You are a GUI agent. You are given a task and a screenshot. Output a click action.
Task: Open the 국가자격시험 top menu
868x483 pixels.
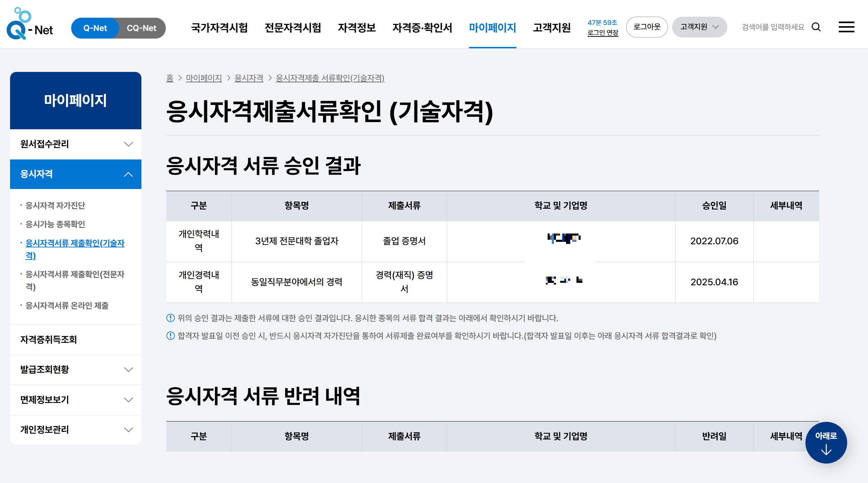pyautogui.click(x=219, y=27)
